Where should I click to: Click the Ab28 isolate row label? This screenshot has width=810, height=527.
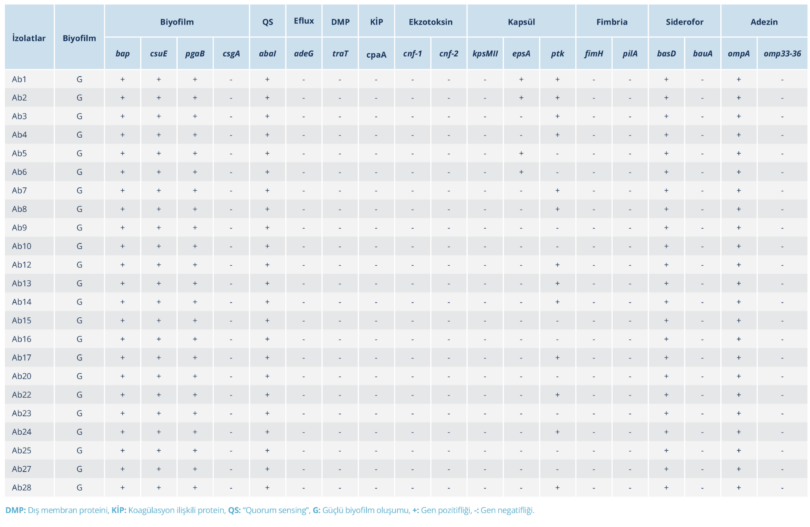click(x=22, y=487)
